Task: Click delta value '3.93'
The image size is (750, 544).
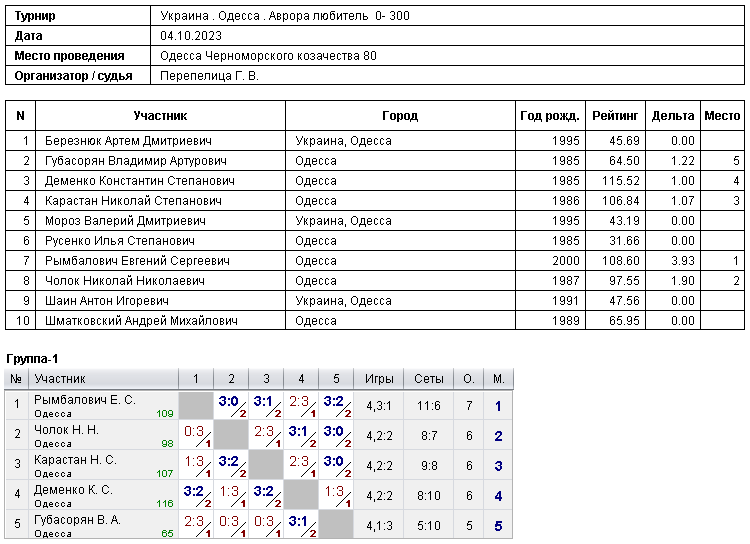Action: pos(683,261)
